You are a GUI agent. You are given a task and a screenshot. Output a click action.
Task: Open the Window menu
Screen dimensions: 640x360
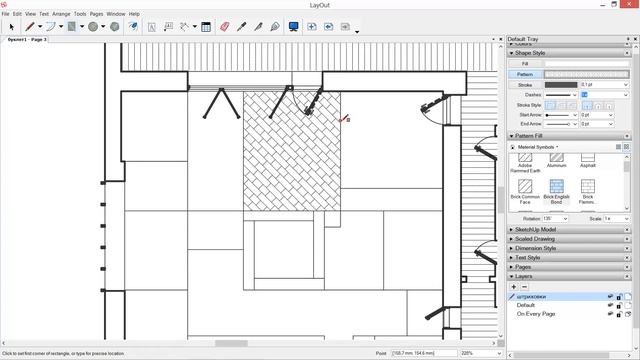pyautogui.click(x=116, y=14)
